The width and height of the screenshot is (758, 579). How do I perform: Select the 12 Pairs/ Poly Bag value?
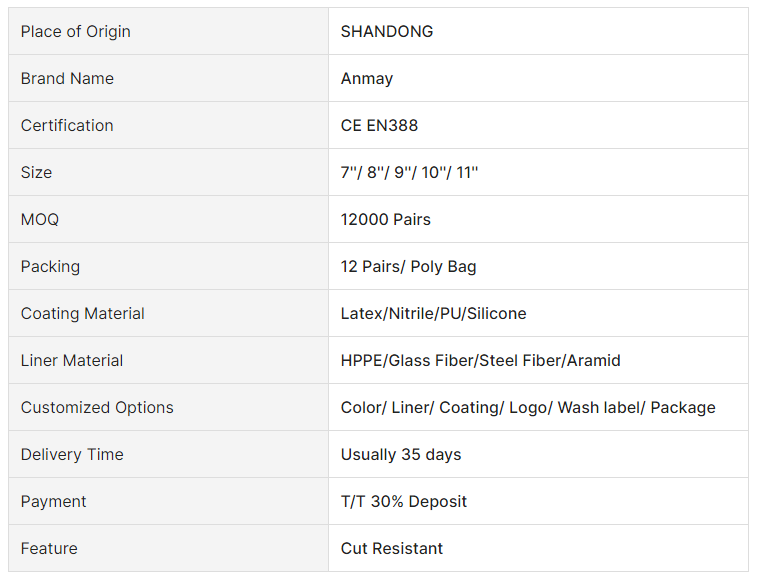408,267
